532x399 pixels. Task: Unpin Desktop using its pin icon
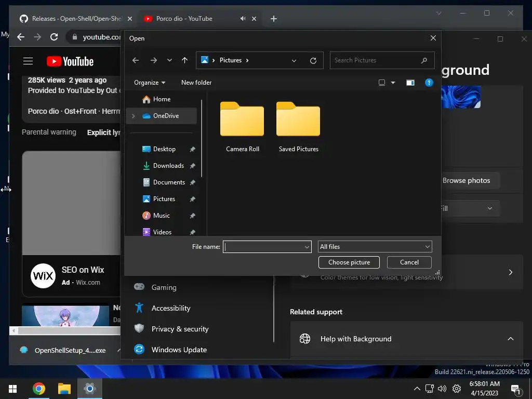192,149
